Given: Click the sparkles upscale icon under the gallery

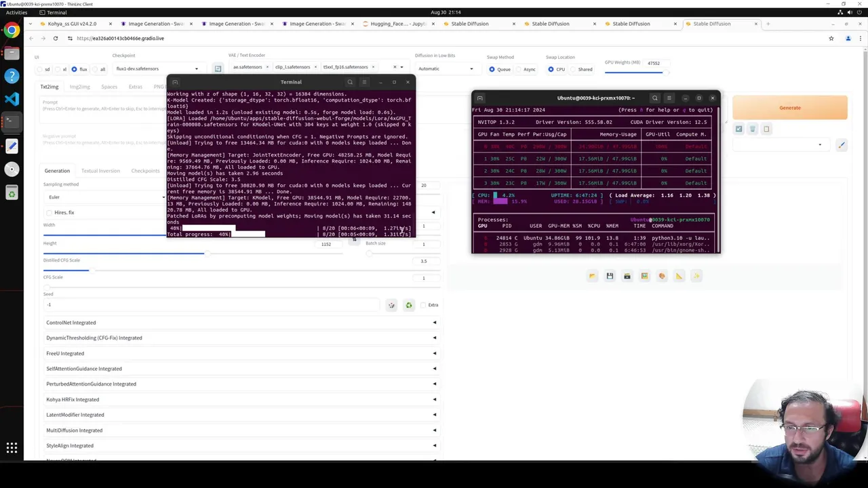Looking at the screenshot, I should (x=696, y=276).
